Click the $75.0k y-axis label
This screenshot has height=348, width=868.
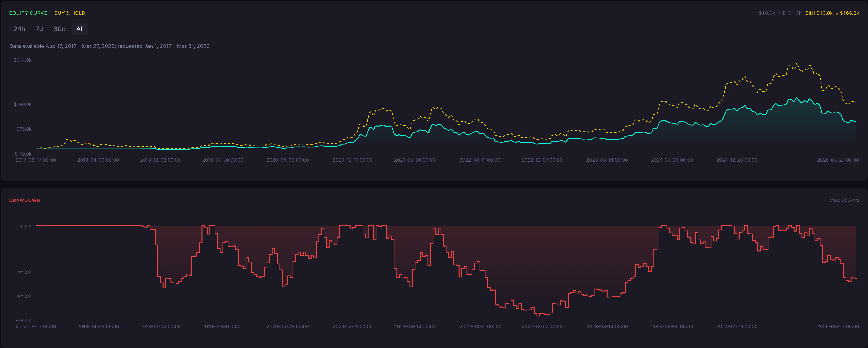coord(24,129)
